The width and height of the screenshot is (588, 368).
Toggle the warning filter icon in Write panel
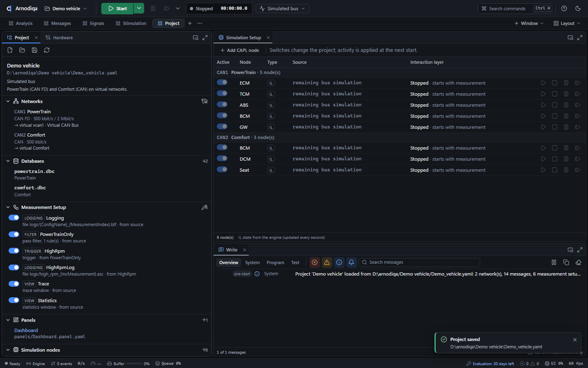coord(327,263)
